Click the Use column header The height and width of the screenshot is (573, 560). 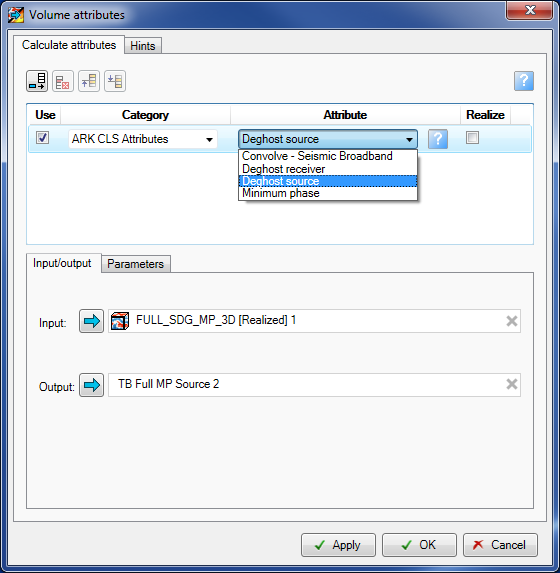click(x=45, y=115)
